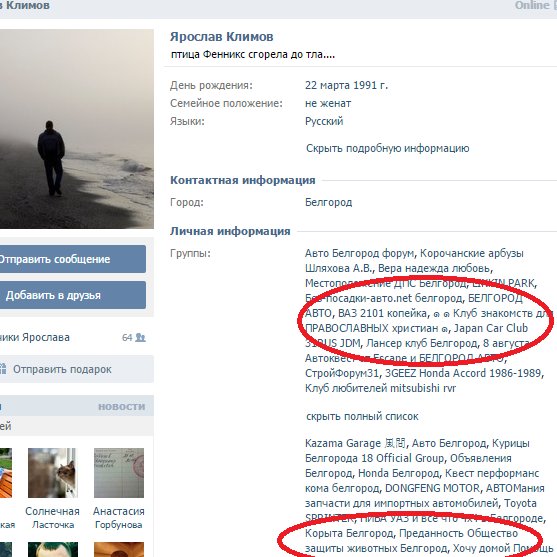Open СтройФорум31 group link

click(342, 373)
